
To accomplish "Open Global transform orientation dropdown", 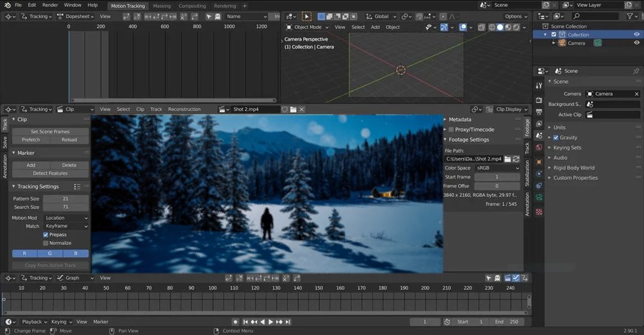I will click(x=381, y=17).
